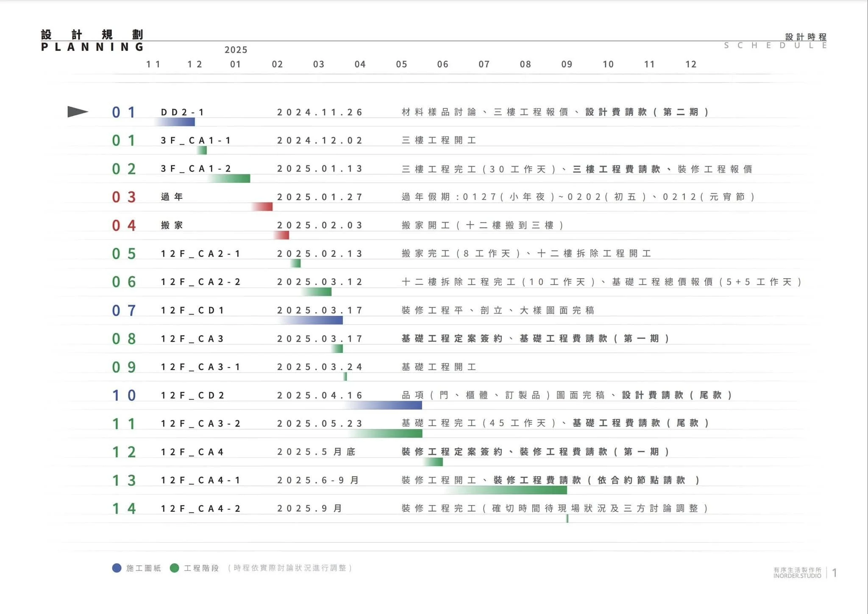Click the description 搬家開工(十二樓搬到三樓)
Viewport: 868px width, 614px height.
click(x=482, y=225)
